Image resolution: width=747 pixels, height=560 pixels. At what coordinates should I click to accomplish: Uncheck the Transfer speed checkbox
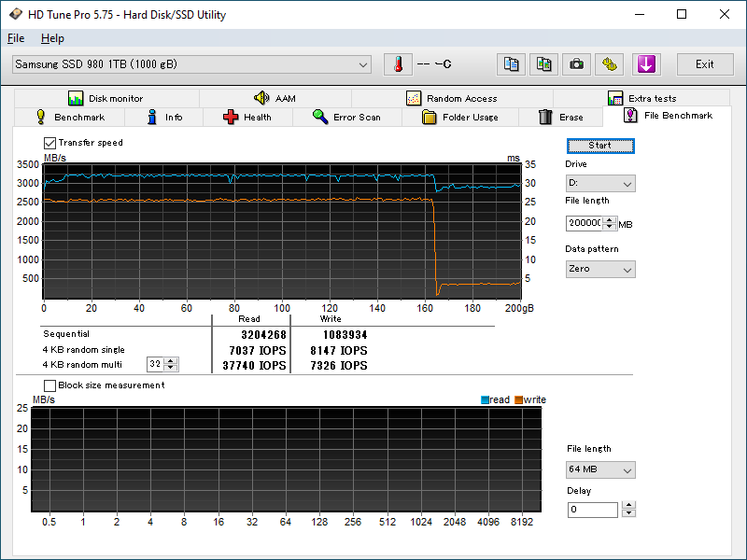point(49,143)
